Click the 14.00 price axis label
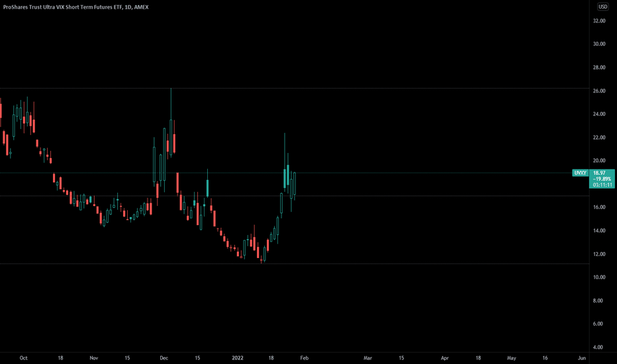The height and width of the screenshot is (364, 617). [599, 230]
